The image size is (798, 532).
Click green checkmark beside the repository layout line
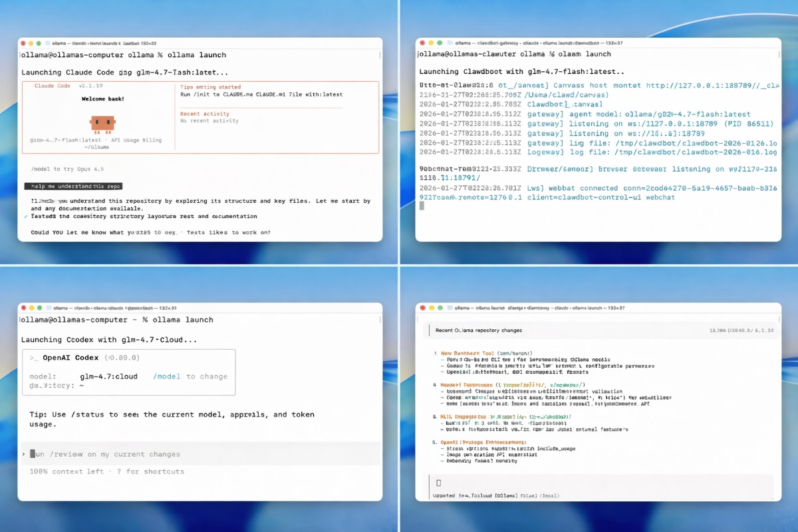pyautogui.click(x=25, y=216)
